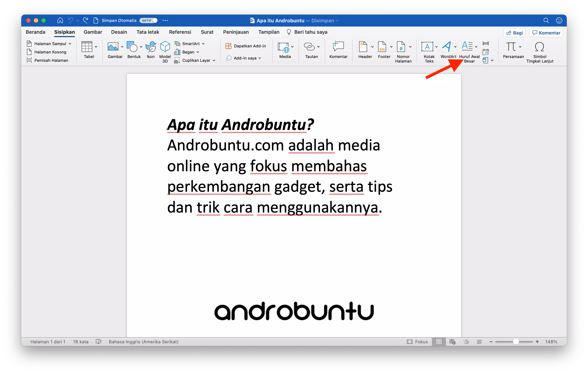
Task: Expand the Cuplikan Layar options
Action: pyautogui.click(x=214, y=60)
